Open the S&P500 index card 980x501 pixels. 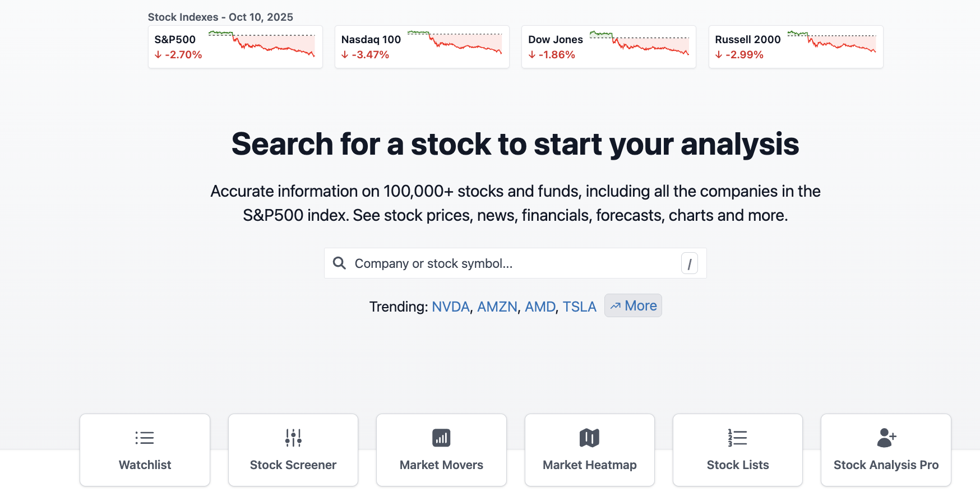click(x=235, y=47)
